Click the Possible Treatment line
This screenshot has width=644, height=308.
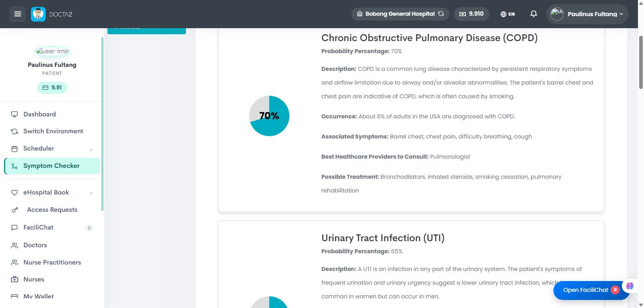click(442, 184)
